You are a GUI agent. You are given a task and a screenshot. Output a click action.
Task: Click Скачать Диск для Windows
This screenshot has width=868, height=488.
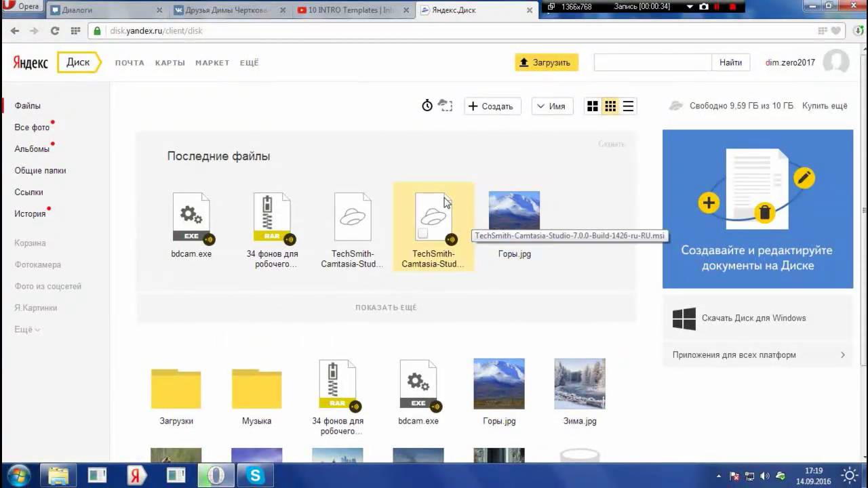pos(757,318)
